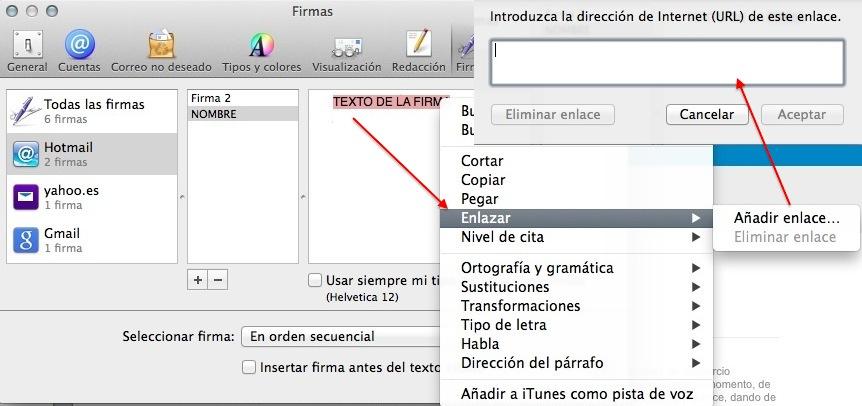Select the NOMBRE signature in list
Image resolution: width=862 pixels, height=406 pixels.
point(242,114)
